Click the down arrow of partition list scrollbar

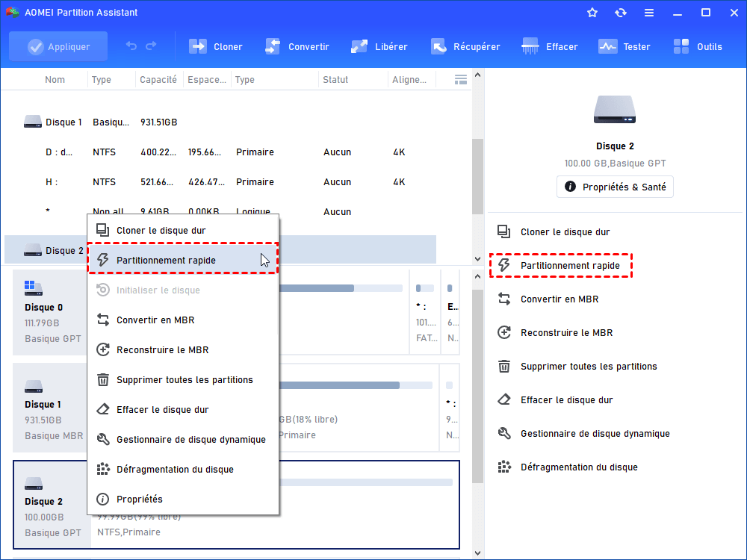pos(478,259)
